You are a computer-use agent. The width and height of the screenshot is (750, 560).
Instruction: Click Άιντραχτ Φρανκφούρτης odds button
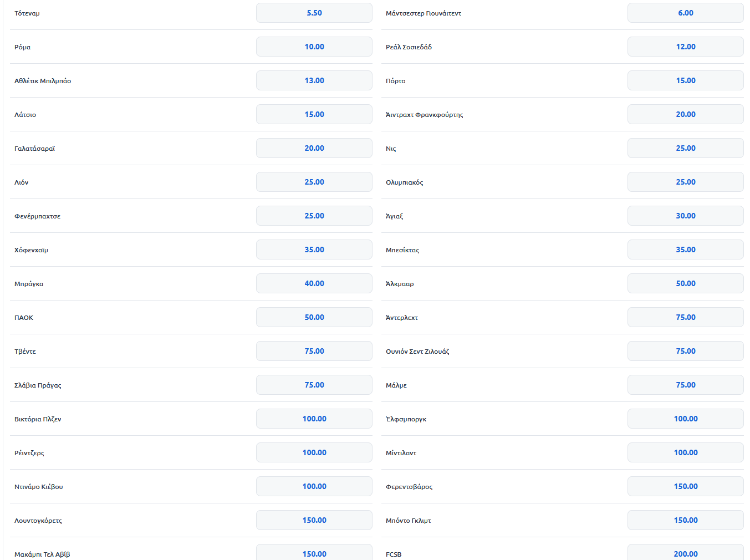point(685,114)
